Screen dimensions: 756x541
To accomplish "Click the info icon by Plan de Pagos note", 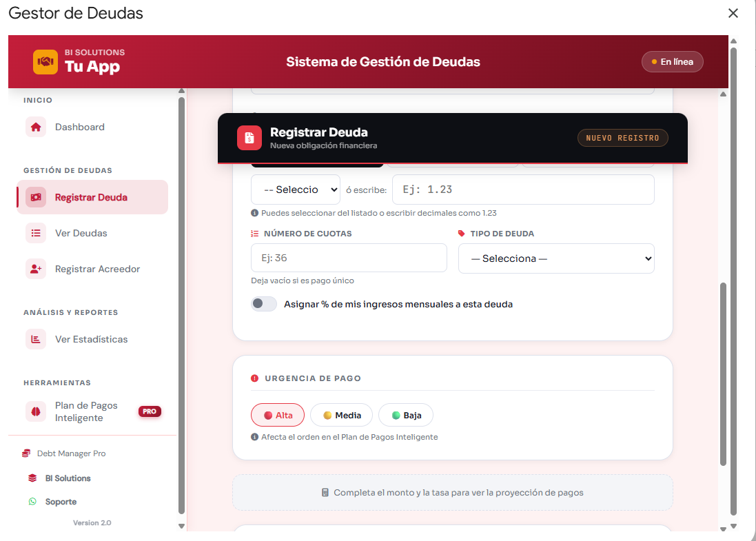I will (254, 437).
